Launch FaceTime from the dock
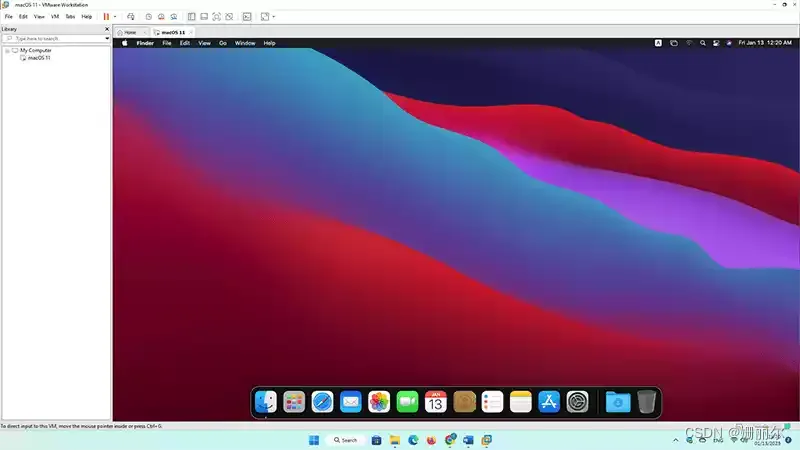The width and height of the screenshot is (800, 450). [407, 402]
